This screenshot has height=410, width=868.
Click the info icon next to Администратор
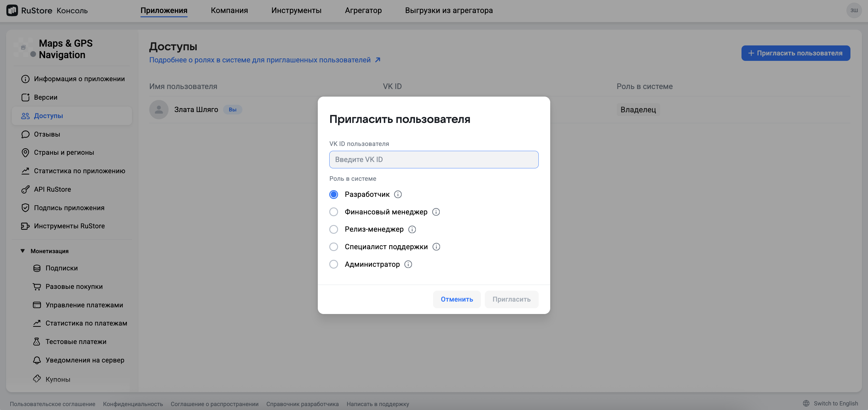[x=408, y=264]
